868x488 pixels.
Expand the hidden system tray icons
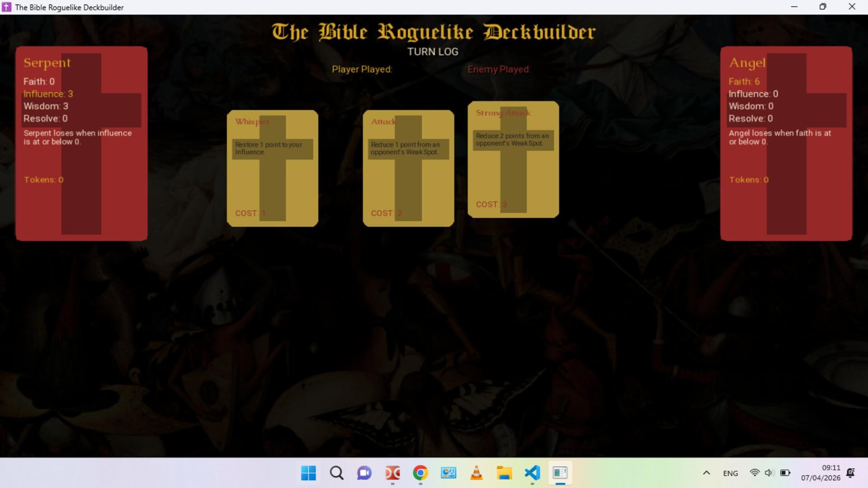point(706,473)
